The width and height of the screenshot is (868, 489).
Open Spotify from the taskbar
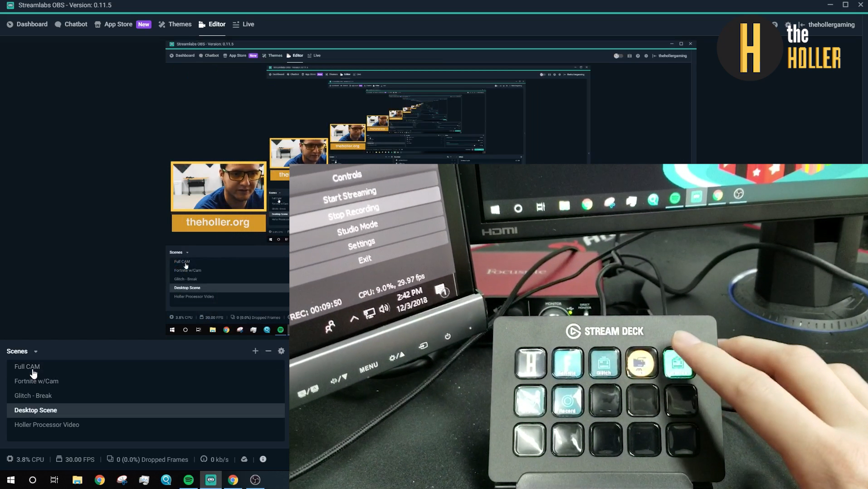tap(189, 479)
